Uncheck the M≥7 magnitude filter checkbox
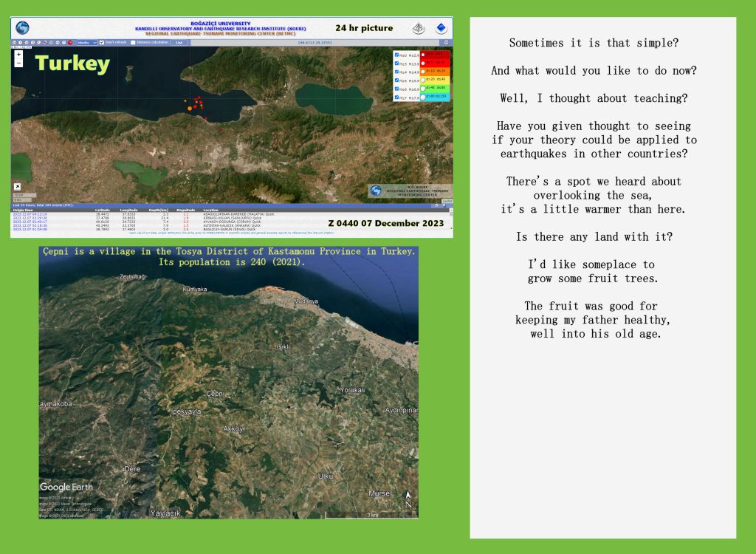Viewport: 756px width, 554px height. 396,98
